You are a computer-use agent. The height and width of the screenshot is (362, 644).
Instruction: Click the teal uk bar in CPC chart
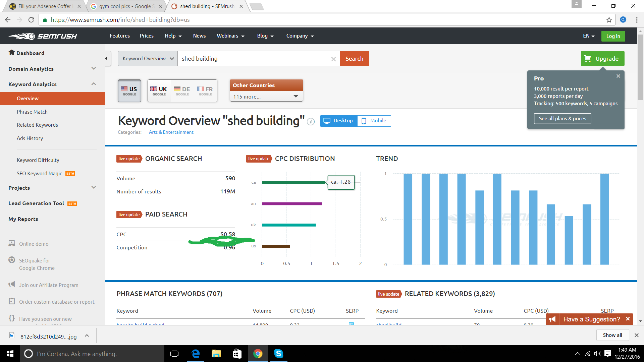pyautogui.click(x=289, y=225)
